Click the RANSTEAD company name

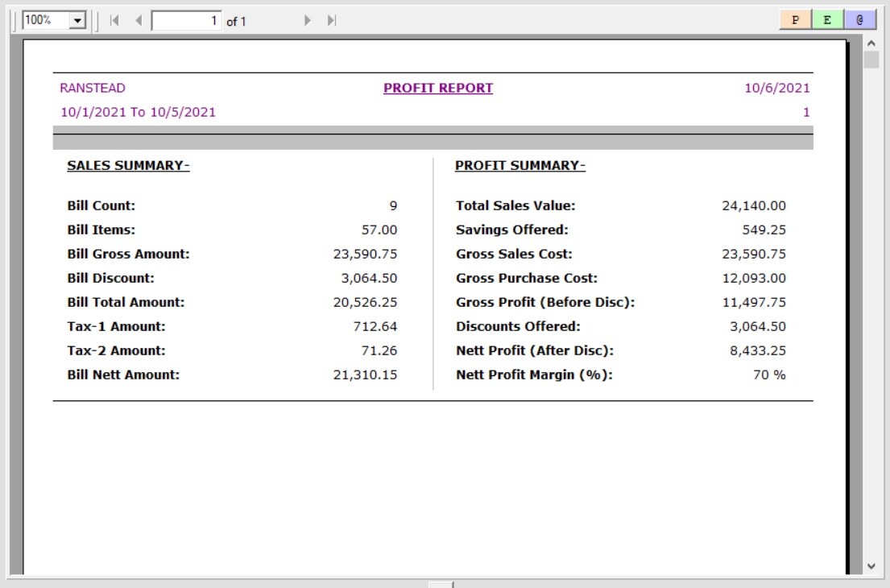coord(93,88)
